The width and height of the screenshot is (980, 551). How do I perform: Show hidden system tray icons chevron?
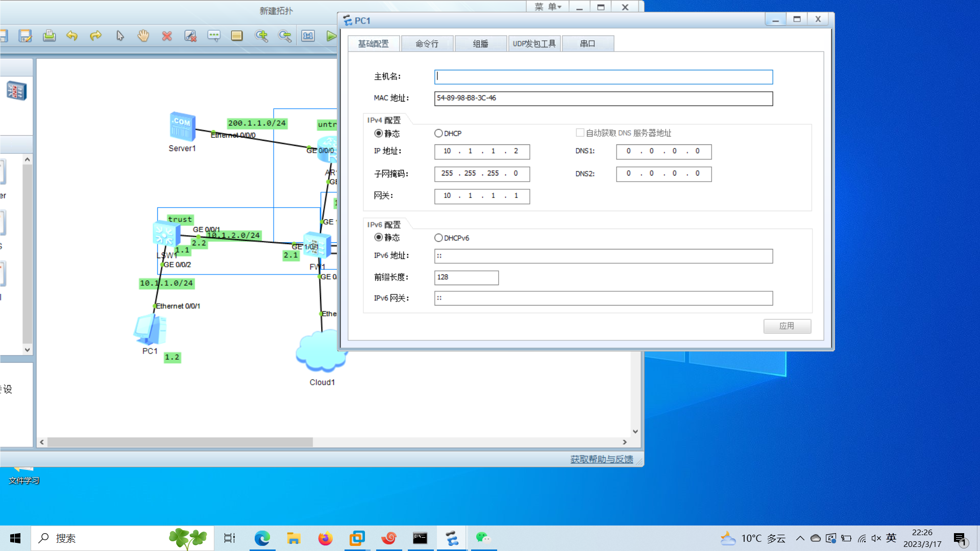click(800, 538)
